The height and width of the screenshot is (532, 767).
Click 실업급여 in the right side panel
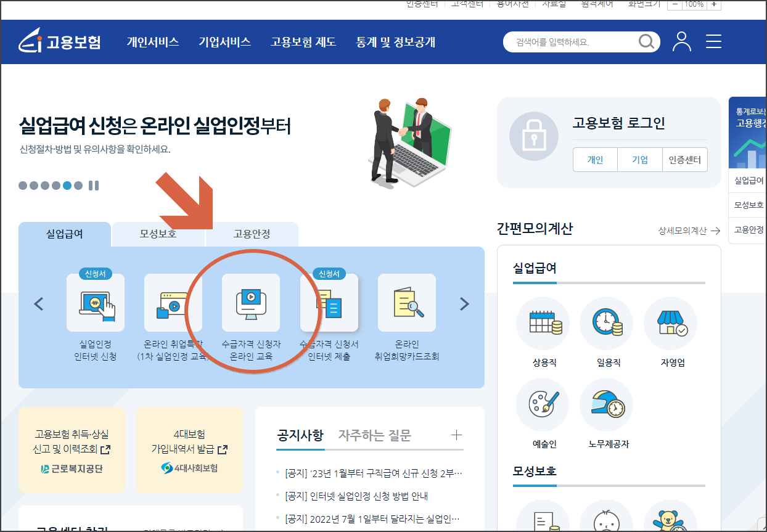click(x=749, y=181)
